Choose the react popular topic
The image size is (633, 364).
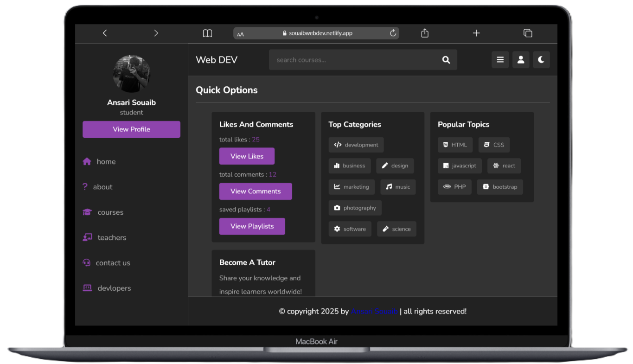[x=504, y=166]
